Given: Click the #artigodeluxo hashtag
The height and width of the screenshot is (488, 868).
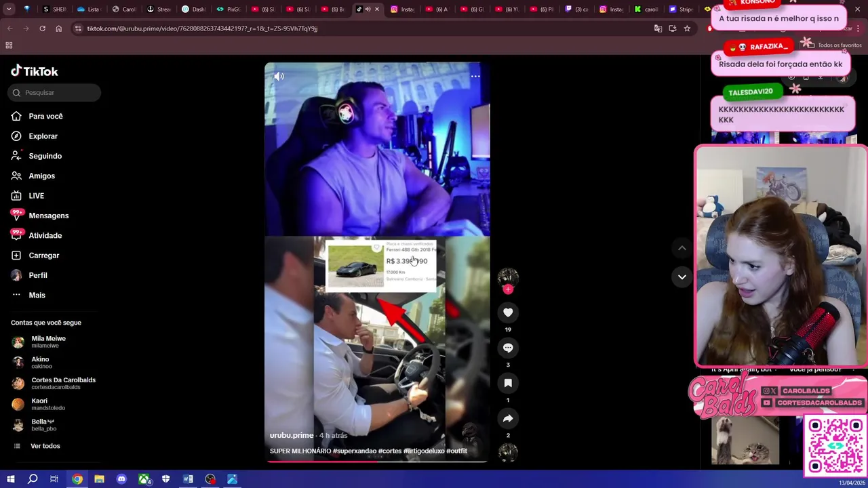Looking at the screenshot, I should tap(424, 451).
